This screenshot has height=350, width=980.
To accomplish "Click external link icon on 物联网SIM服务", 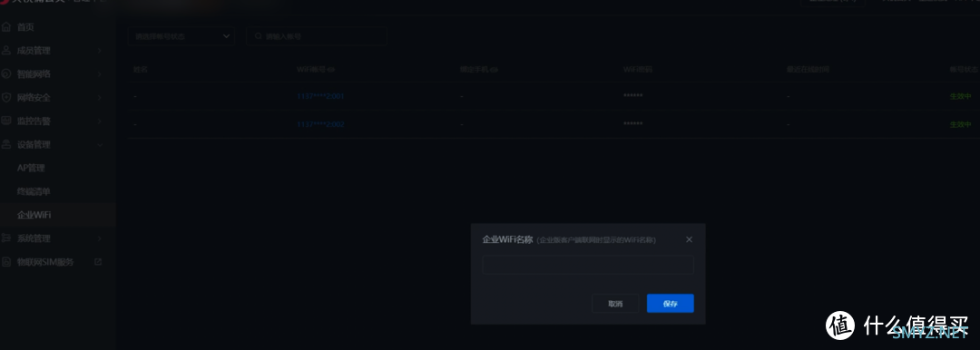I will click(x=97, y=261).
